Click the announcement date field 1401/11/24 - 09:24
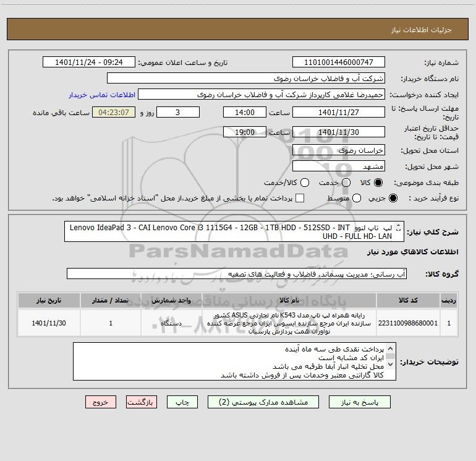Viewport: 476px width, 461px height. (89, 62)
